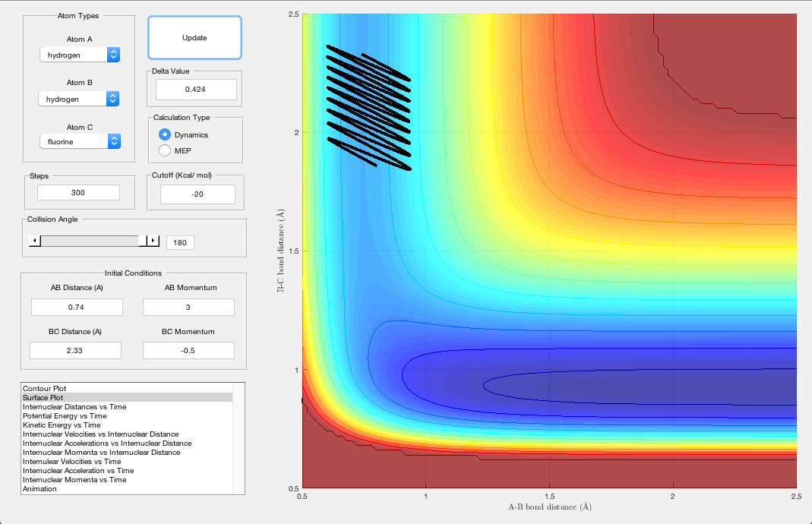Open the Atom A dropdown
The image size is (812, 524).
point(80,55)
